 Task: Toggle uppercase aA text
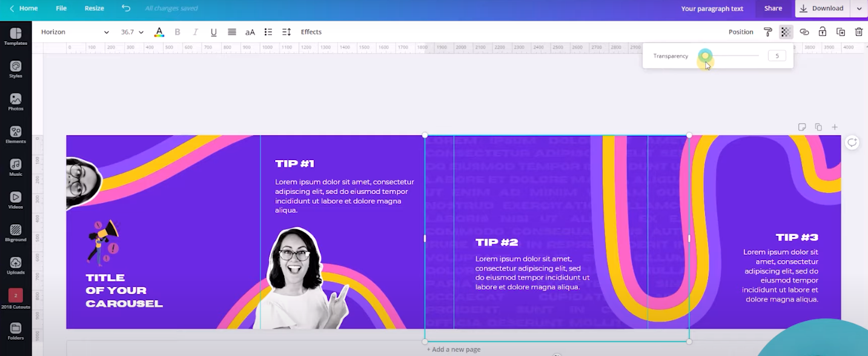pyautogui.click(x=250, y=32)
